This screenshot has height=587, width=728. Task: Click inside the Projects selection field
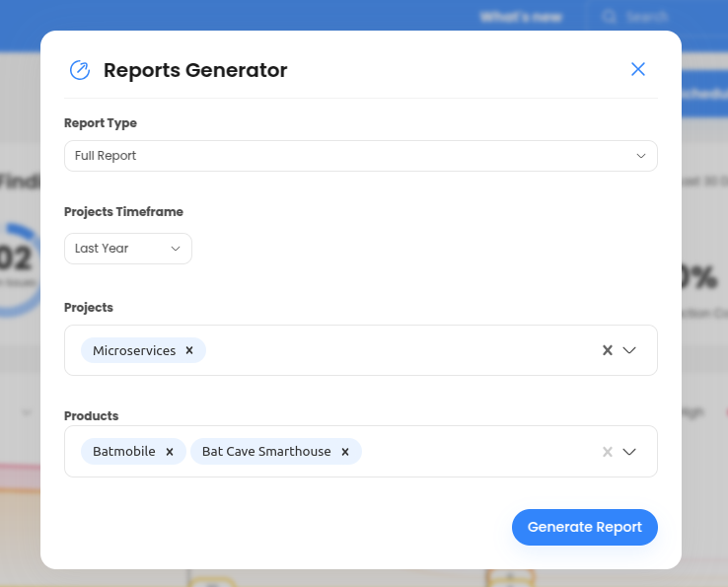point(361,350)
